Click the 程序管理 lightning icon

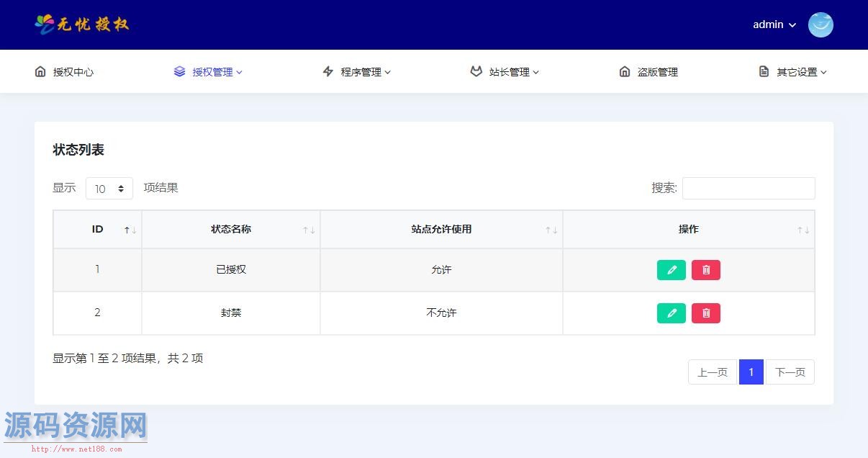328,71
